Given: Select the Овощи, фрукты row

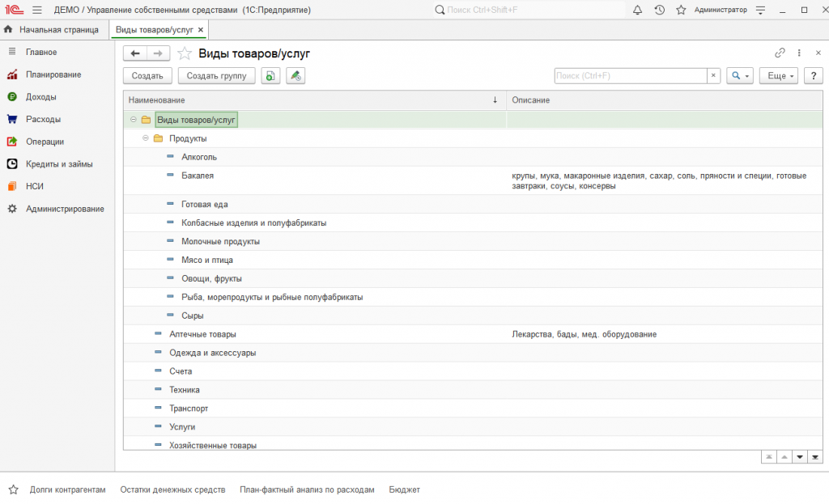Looking at the screenshot, I should click(x=473, y=277).
